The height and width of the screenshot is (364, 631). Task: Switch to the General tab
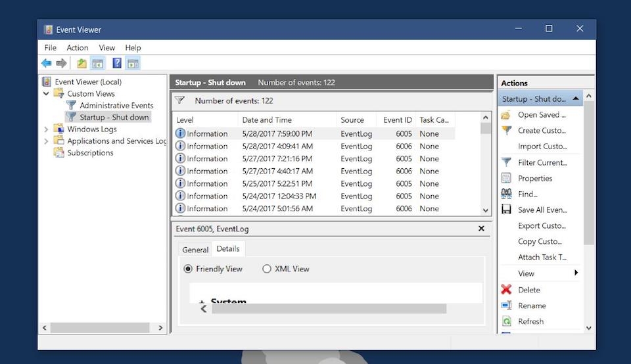tap(195, 250)
